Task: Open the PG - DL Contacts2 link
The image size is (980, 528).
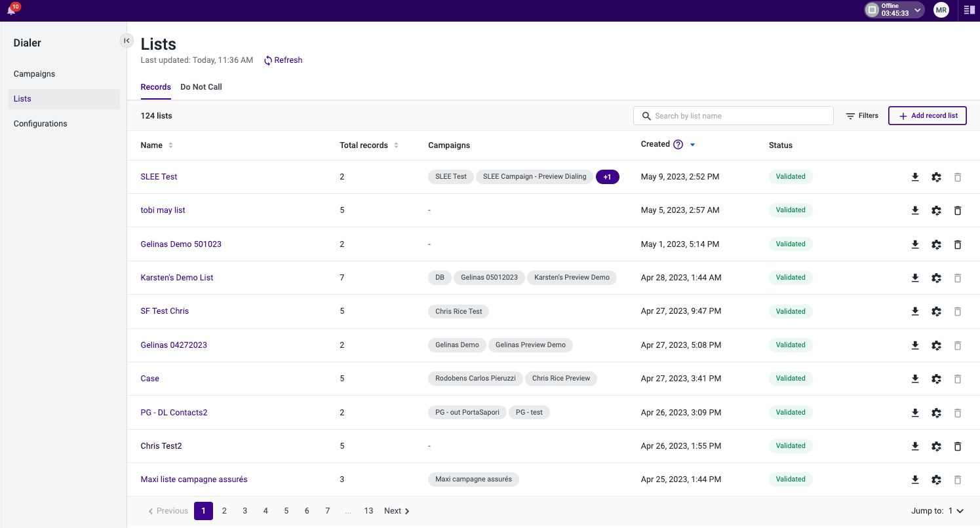Action: (174, 413)
